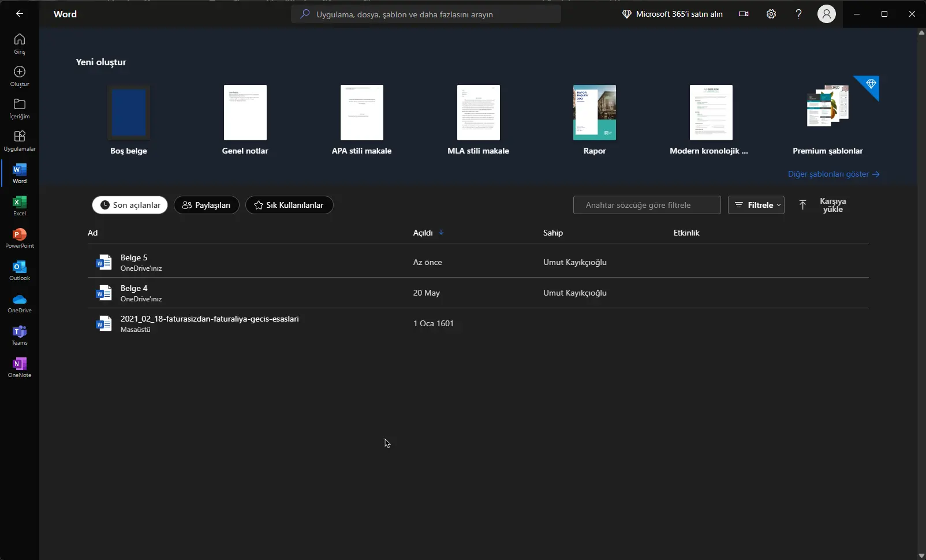
Task: Sort by the Sahip column header
Action: point(553,233)
